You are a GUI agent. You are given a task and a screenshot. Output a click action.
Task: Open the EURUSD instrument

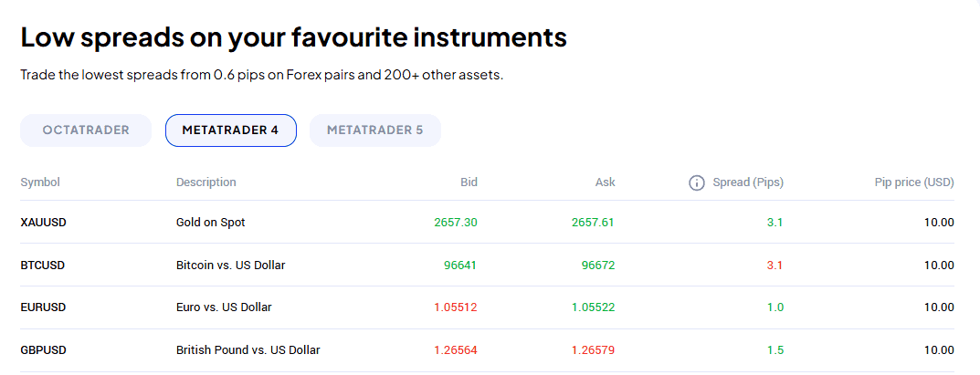[x=43, y=307]
